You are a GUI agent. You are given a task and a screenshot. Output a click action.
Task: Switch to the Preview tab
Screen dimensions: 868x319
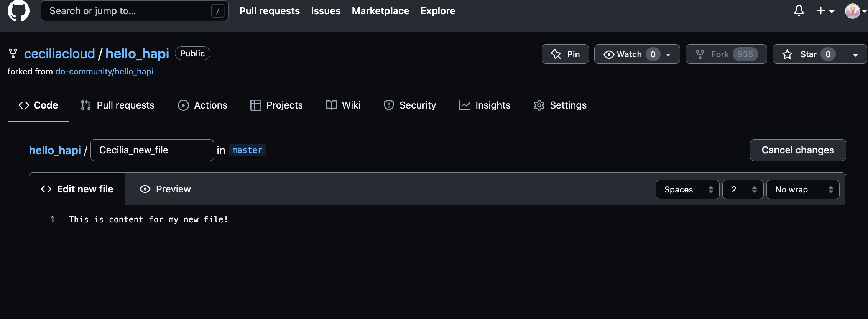(x=165, y=189)
